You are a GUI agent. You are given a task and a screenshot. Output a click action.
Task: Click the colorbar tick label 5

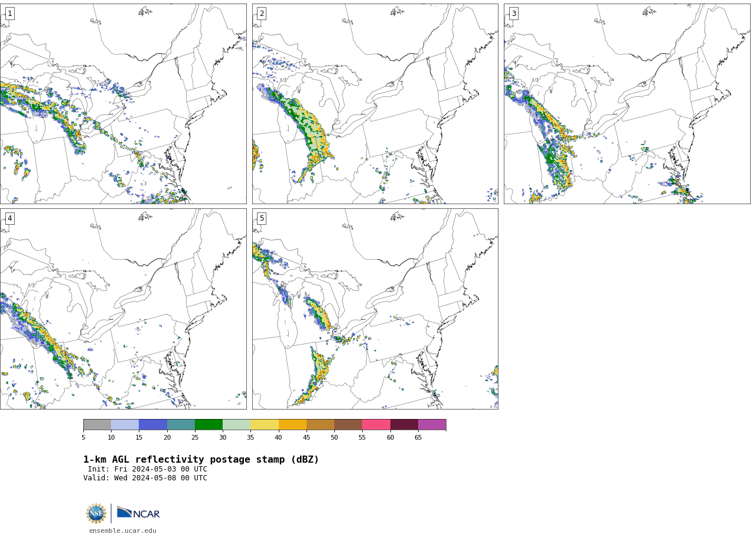(83, 437)
